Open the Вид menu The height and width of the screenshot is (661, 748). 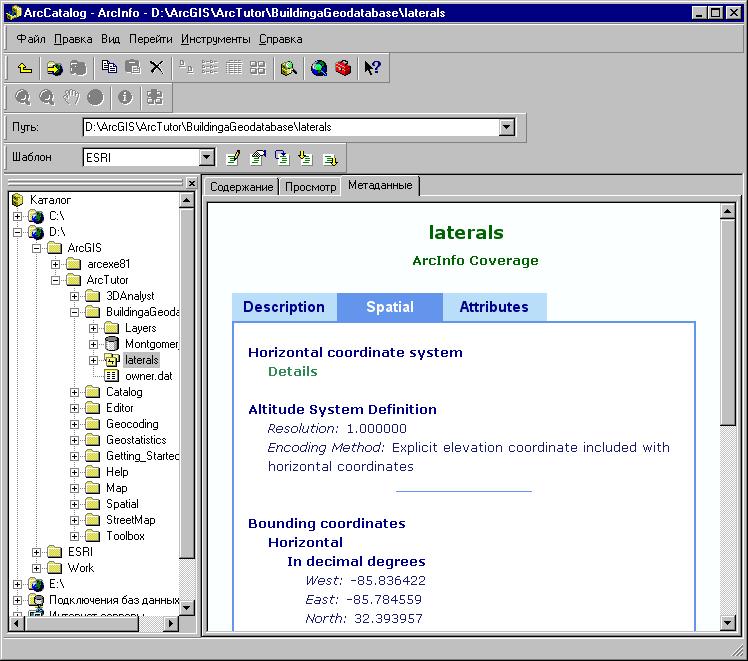coord(110,39)
